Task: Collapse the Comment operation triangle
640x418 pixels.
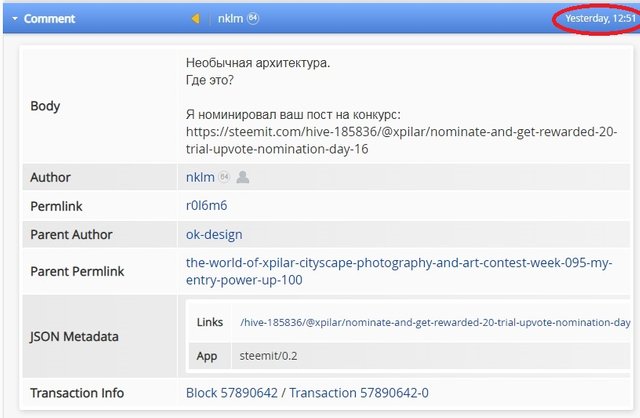Action: 15,19
